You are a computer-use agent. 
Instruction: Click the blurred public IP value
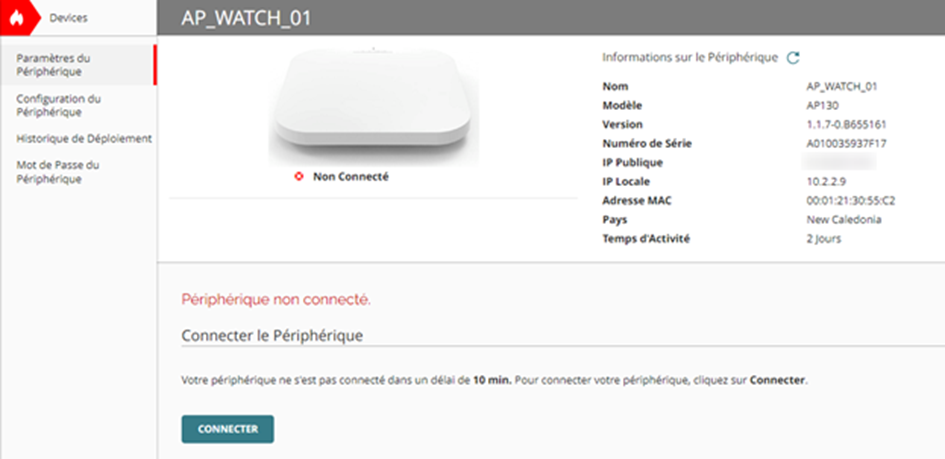836,163
